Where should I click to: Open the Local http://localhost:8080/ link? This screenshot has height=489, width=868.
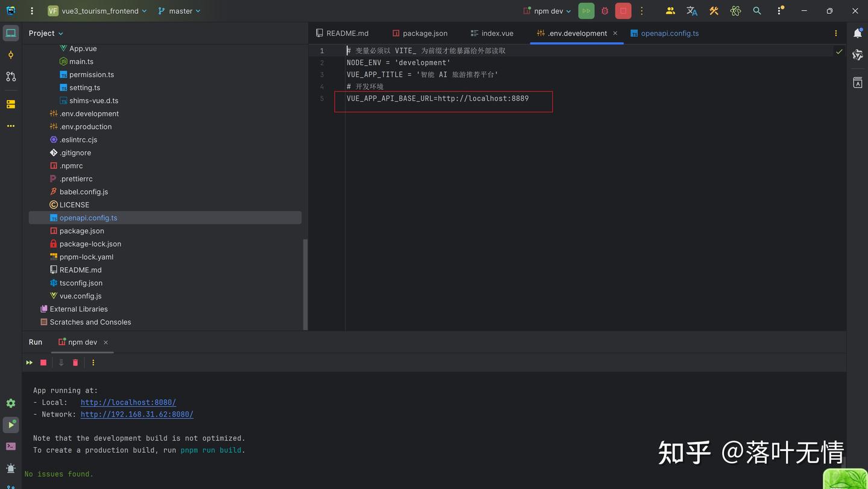click(x=128, y=402)
